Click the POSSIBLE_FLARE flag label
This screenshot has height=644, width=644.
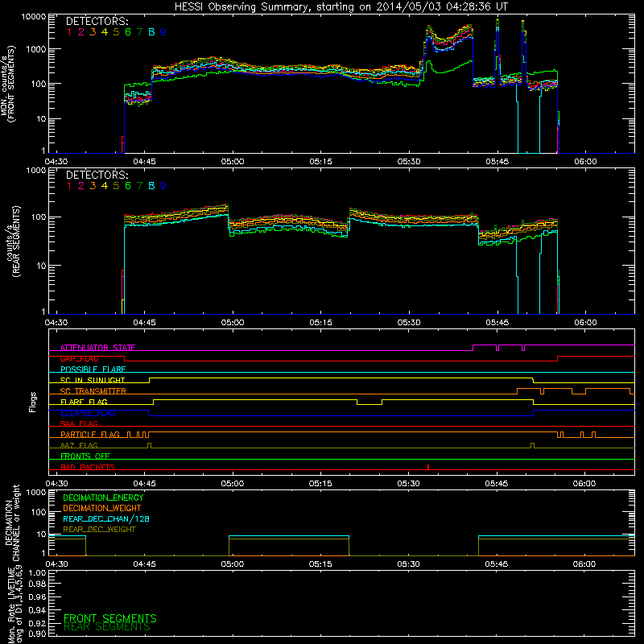pos(93,369)
